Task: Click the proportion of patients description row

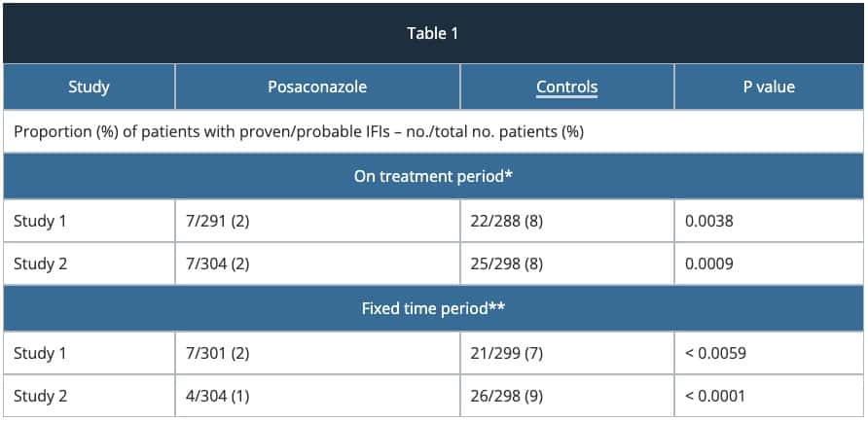Action: coord(299,132)
